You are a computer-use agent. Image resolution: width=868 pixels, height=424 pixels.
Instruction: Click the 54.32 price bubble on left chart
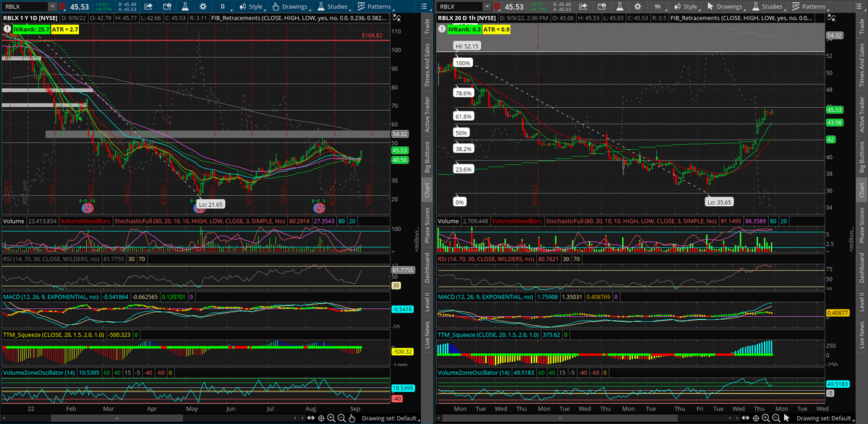[x=399, y=134]
